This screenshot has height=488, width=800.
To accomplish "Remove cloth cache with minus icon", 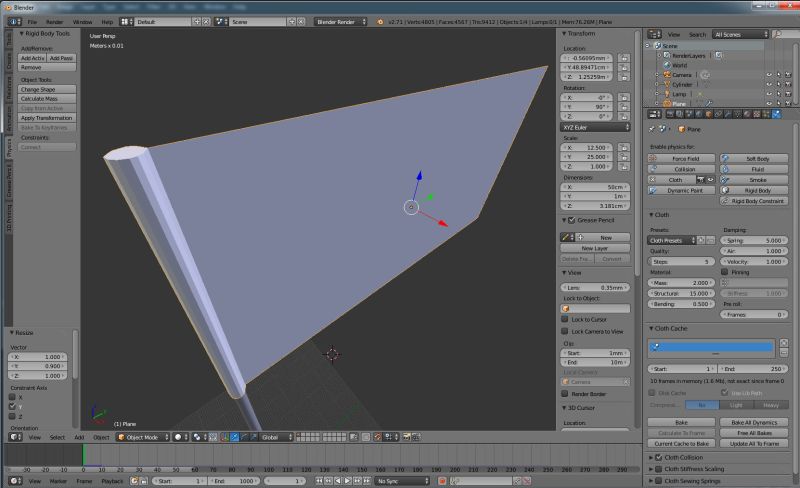I will coord(784,352).
